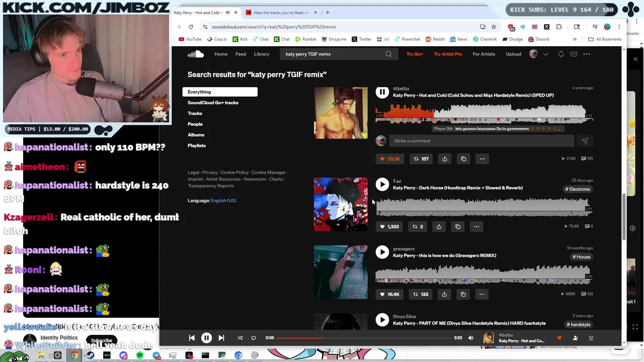Go to SoundCloud Home
The image size is (644, 362).
(x=221, y=54)
